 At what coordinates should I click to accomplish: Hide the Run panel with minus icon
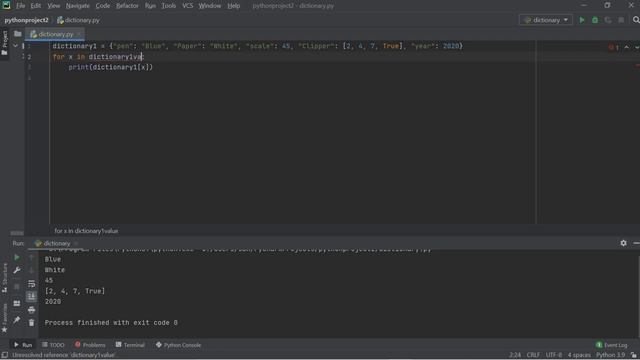point(636,243)
